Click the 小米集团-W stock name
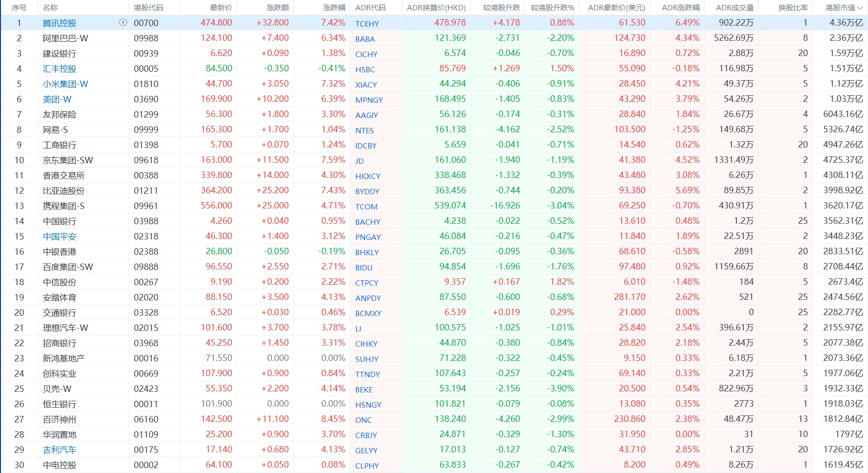 65,84
